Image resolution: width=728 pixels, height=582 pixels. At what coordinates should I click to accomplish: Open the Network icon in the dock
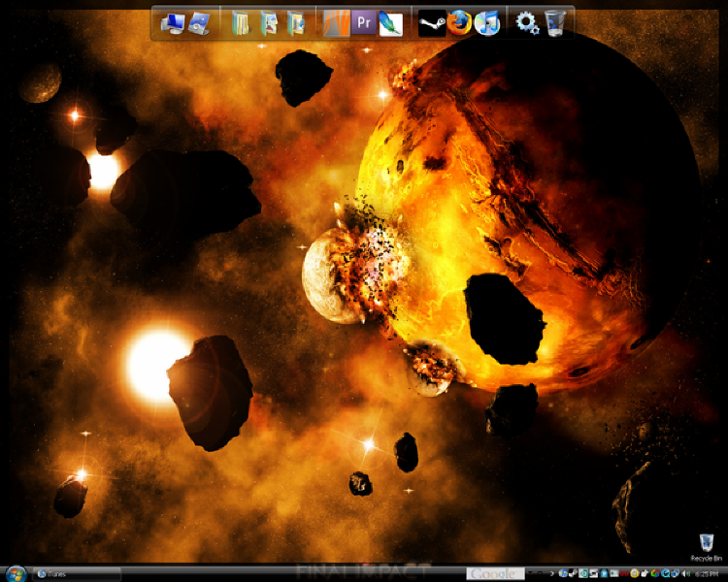[x=201, y=22]
